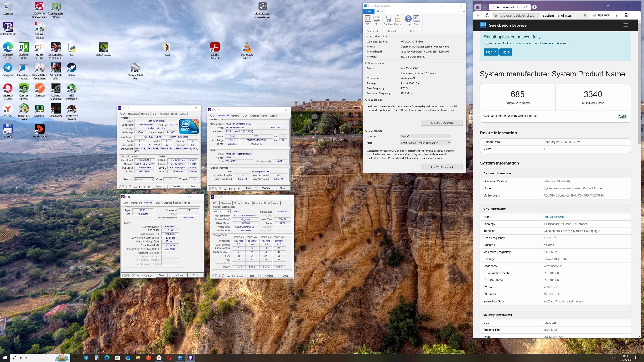Launch Cyberpunk 2077 desktop shortcut
The width and height of the screenshot is (644, 362).
coord(56,71)
